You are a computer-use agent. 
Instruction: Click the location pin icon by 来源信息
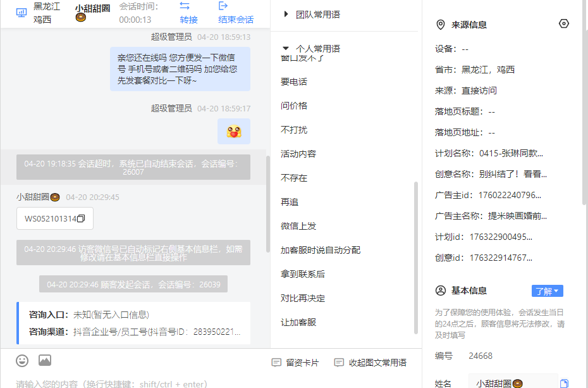pos(441,25)
